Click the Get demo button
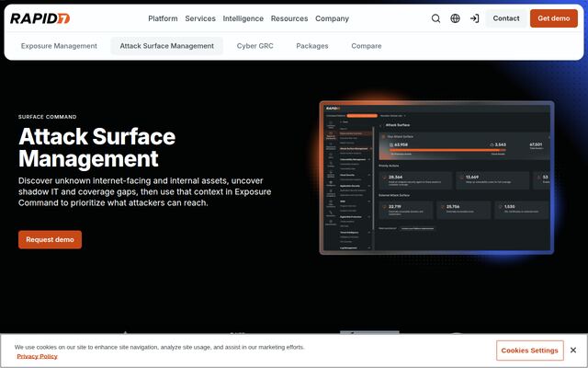 [553, 18]
